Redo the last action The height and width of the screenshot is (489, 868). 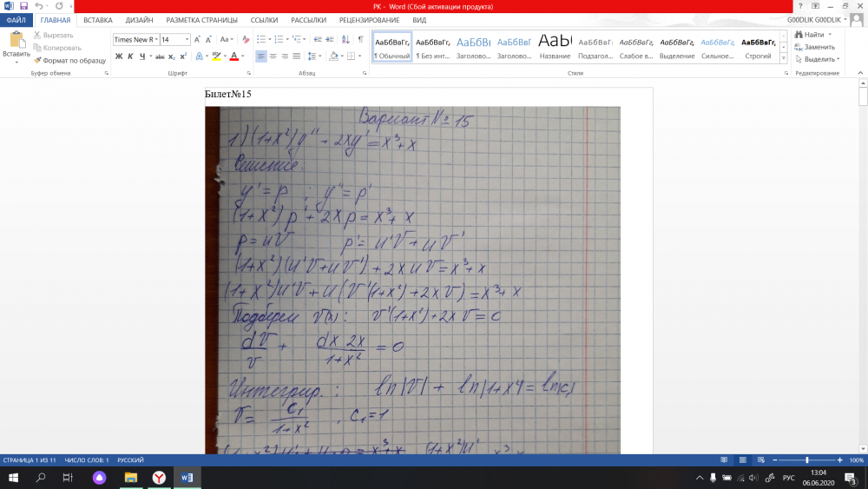tap(59, 6)
